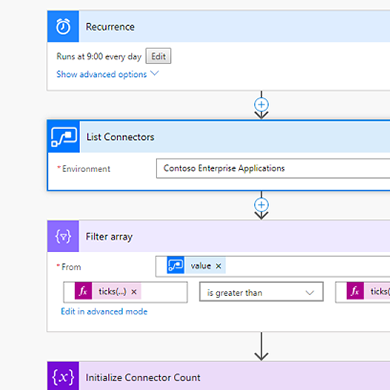The image size is (390, 390).
Task: Remove the left ticks(...) expression token
Action: pos(134,292)
